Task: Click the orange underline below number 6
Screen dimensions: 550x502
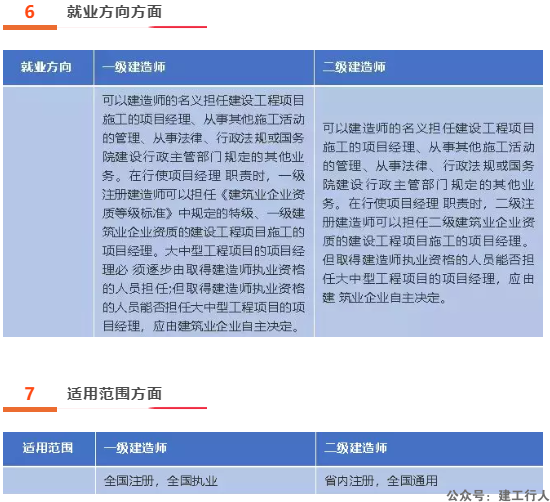Action: tap(30, 27)
